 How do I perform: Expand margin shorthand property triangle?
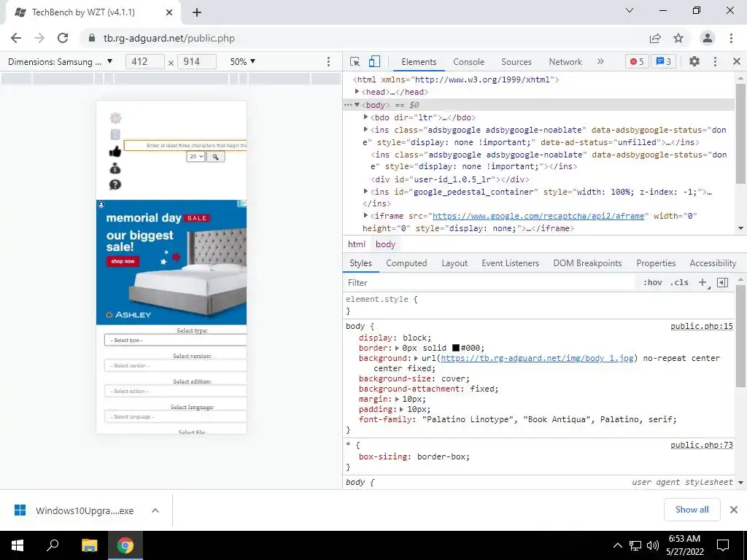(397, 399)
